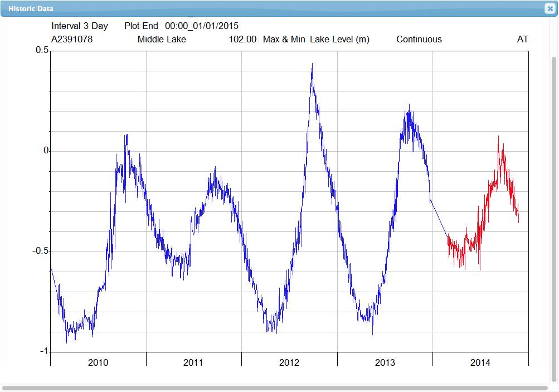The width and height of the screenshot is (559, 392).
Task: Click the Middle Lake station name
Action: click(x=162, y=40)
